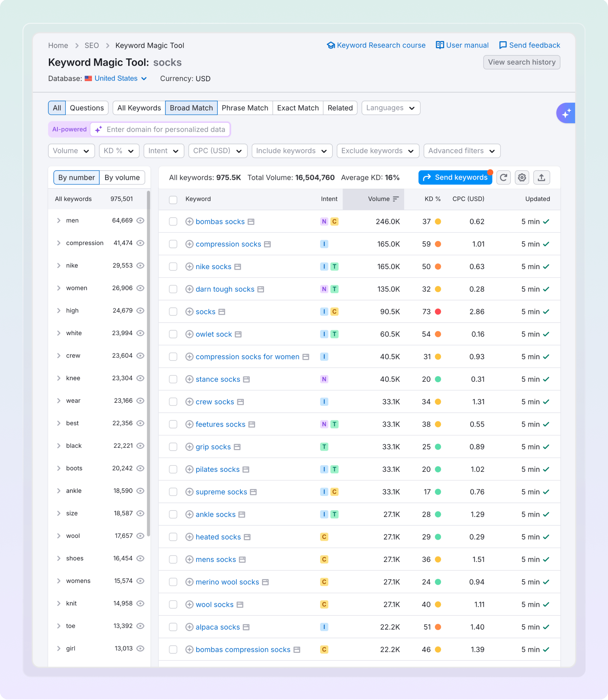This screenshot has width=608, height=700.
Task: Click plus icon next to bombas socks
Action: 189,222
